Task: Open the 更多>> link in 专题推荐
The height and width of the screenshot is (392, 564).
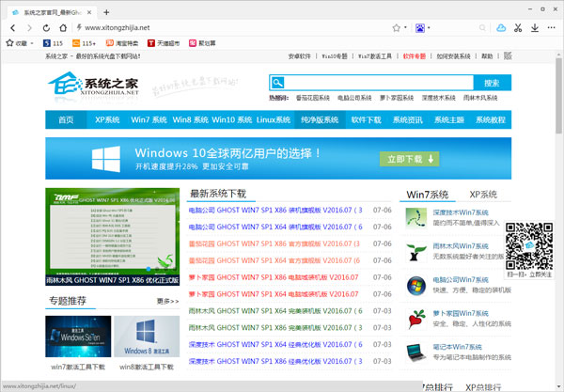Action: pos(167,301)
